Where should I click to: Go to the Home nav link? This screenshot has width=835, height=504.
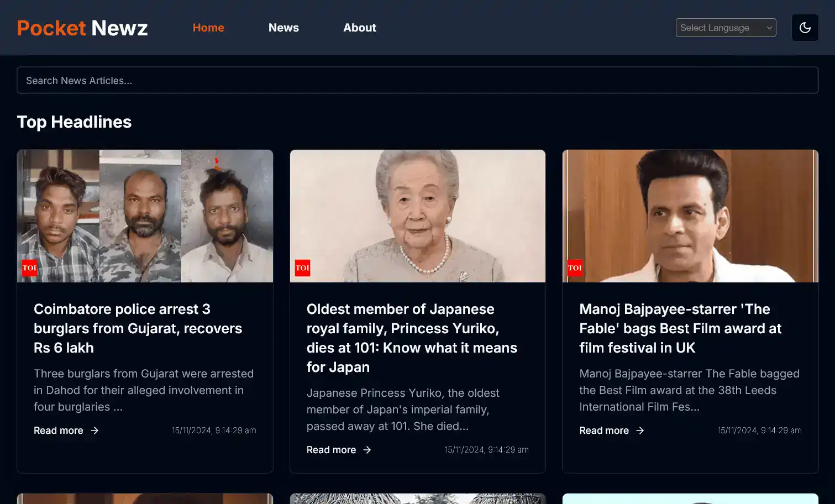tap(208, 28)
